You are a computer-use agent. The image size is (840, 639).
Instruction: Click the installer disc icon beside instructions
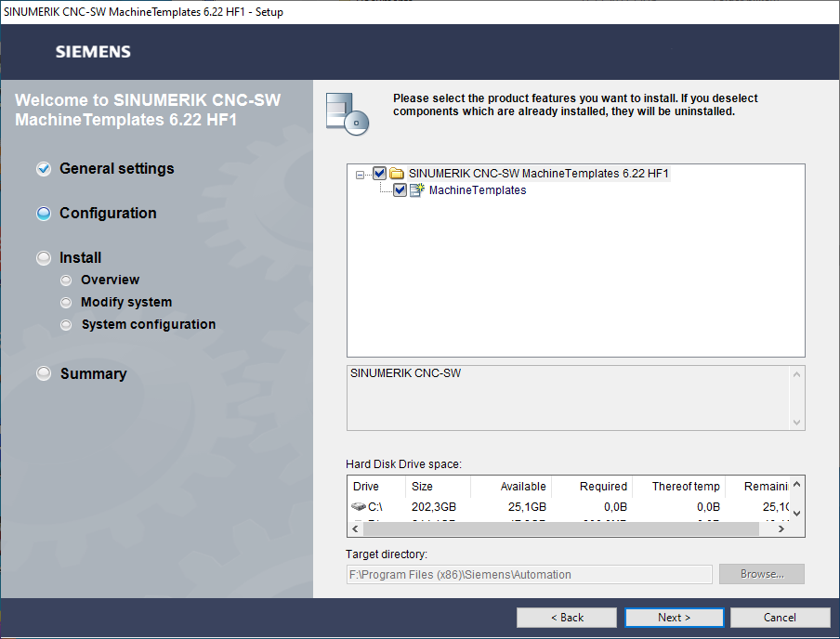pos(348,113)
